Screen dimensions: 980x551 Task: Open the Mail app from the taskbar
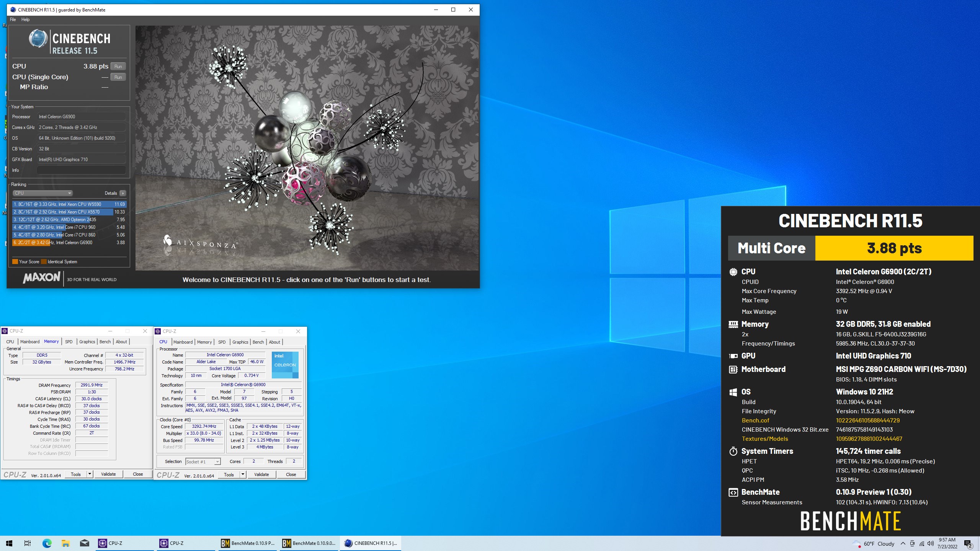85,543
